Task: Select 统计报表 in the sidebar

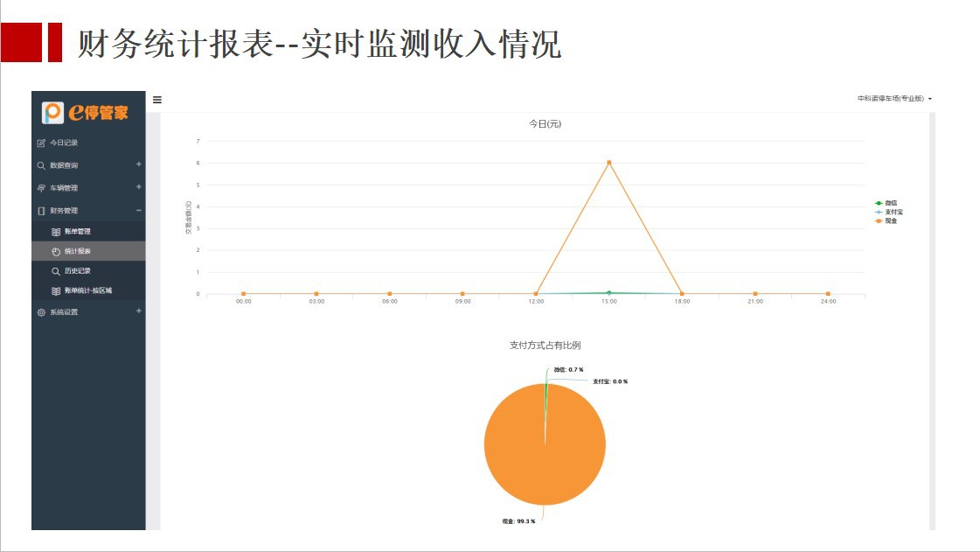Action: point(77,251)
